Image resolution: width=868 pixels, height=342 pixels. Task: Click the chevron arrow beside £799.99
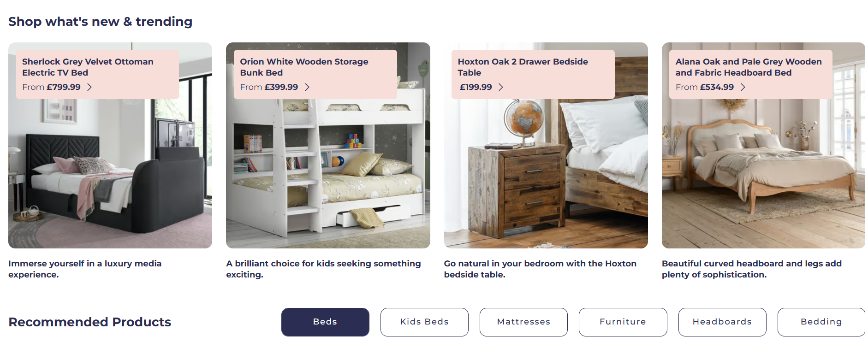tap(89, 87)
